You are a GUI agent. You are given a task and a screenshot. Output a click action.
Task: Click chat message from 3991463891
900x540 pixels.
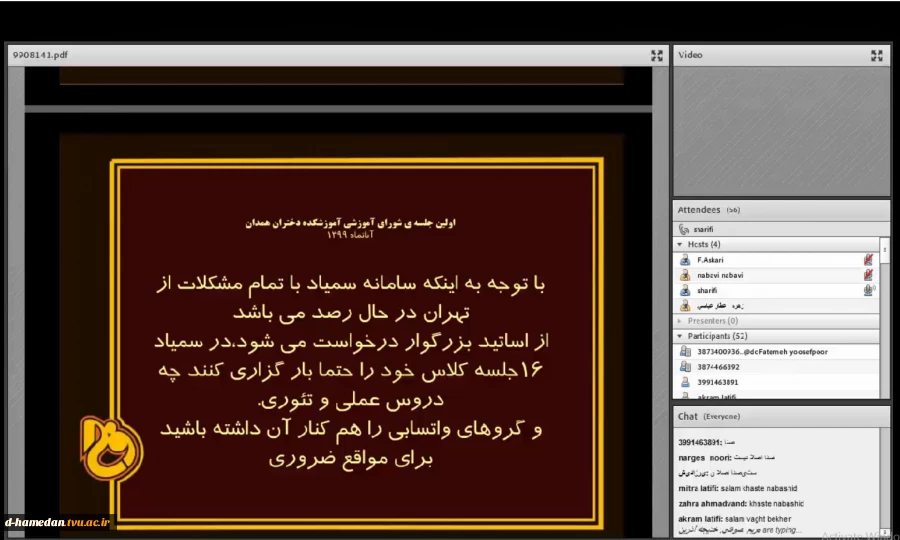pos(707,442)
